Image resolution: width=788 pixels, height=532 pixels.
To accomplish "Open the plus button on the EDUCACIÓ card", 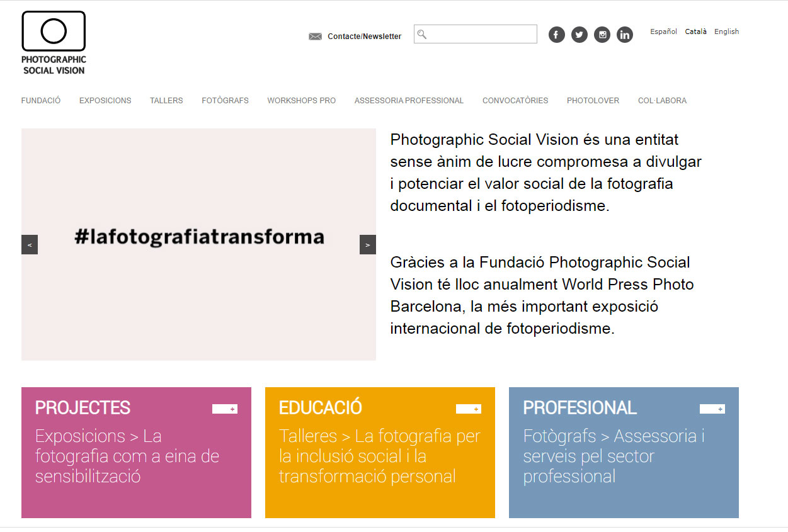I will tap(469, 409).
